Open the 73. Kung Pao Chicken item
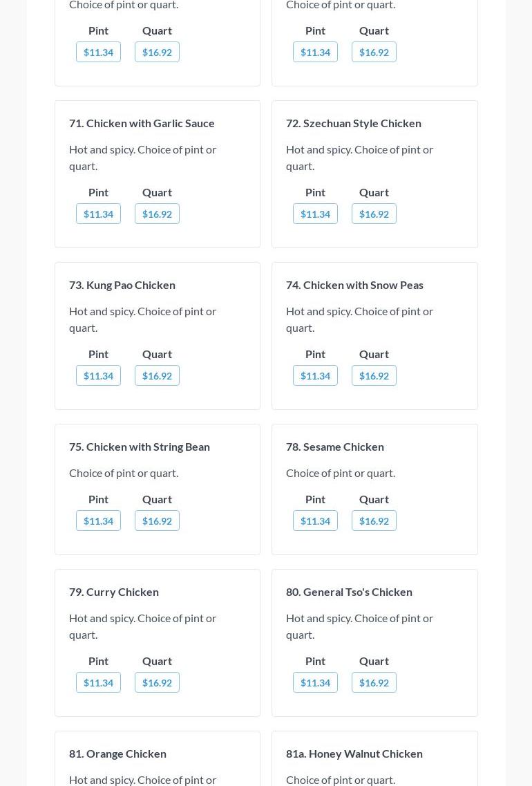 [x=122, y=285]
